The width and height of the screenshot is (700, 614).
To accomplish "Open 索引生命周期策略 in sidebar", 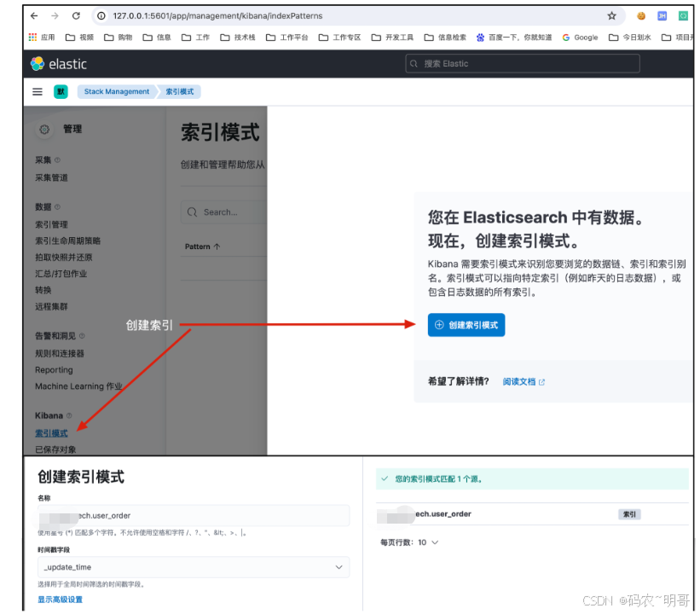I will click(68, 241).
